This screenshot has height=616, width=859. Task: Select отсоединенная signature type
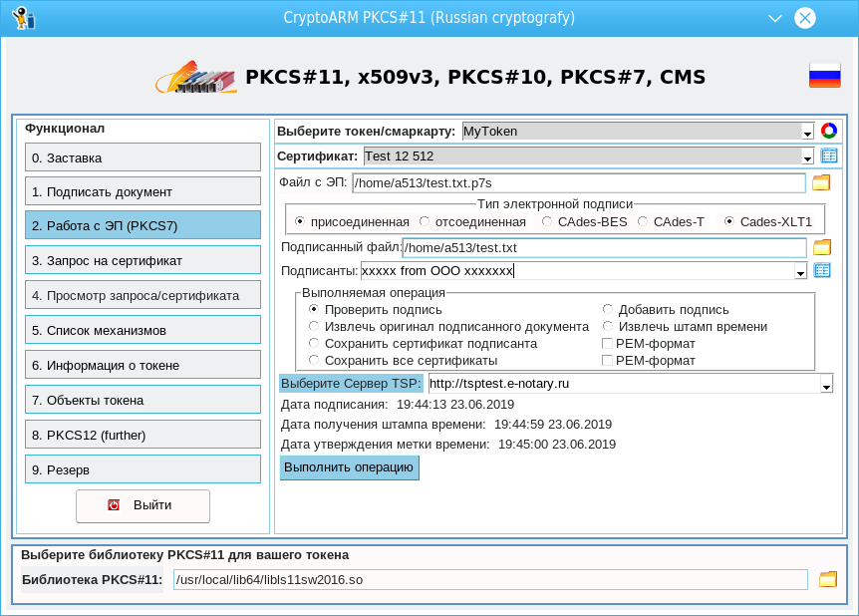(x=425, y=221)
